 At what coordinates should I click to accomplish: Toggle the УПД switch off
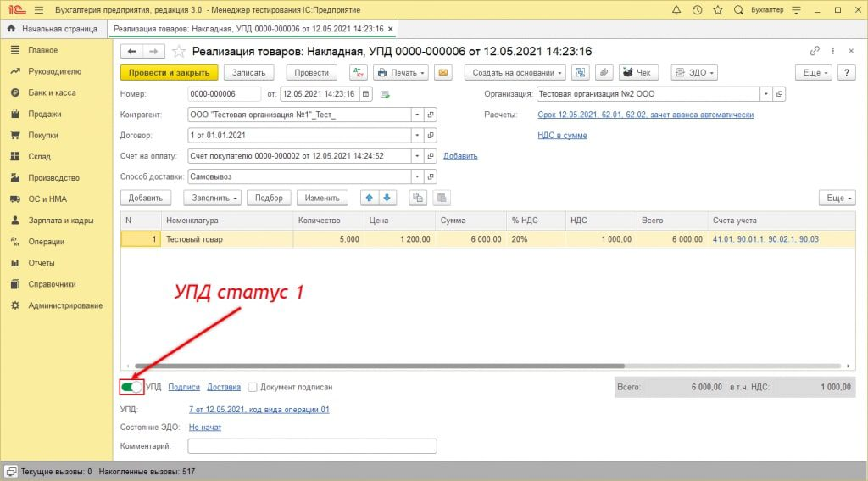coord(131,387)
